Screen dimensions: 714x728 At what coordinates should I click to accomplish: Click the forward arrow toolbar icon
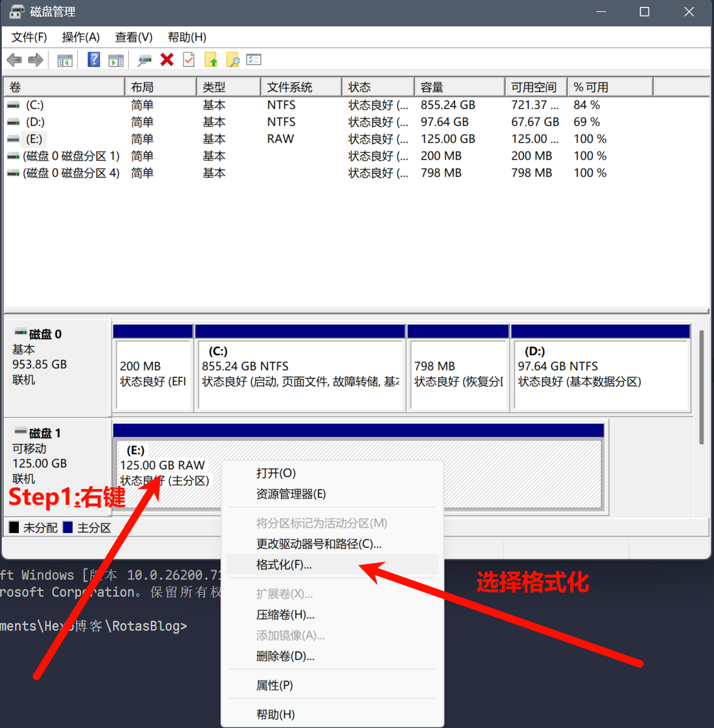[36, 60]
